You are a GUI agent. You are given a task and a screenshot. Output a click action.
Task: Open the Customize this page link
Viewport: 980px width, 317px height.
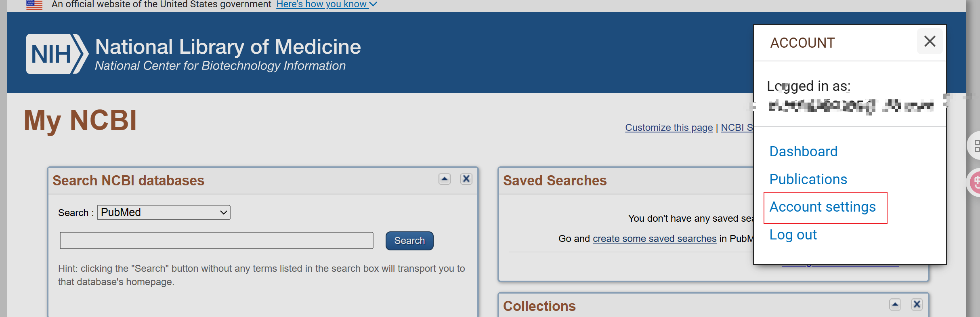[669, 128]
